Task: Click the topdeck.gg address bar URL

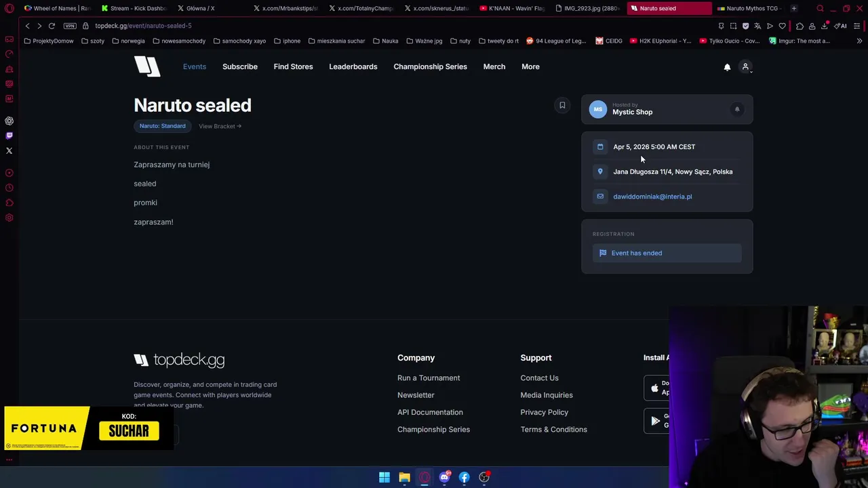Action: click(143, 26)
